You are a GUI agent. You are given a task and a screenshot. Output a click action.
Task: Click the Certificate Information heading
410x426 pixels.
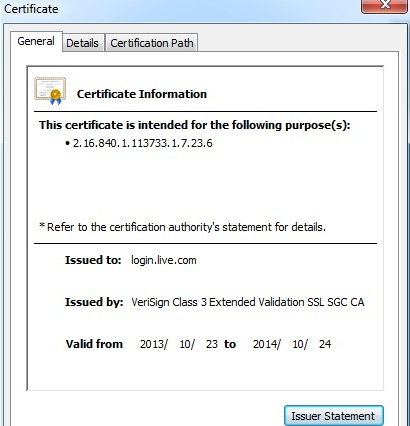142,94
